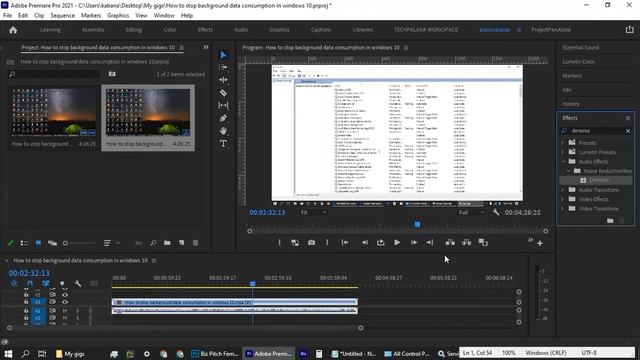This screenshot has height=360, width=640.
Task: Select the Denoise effect
Action: (x=598, y=180)
